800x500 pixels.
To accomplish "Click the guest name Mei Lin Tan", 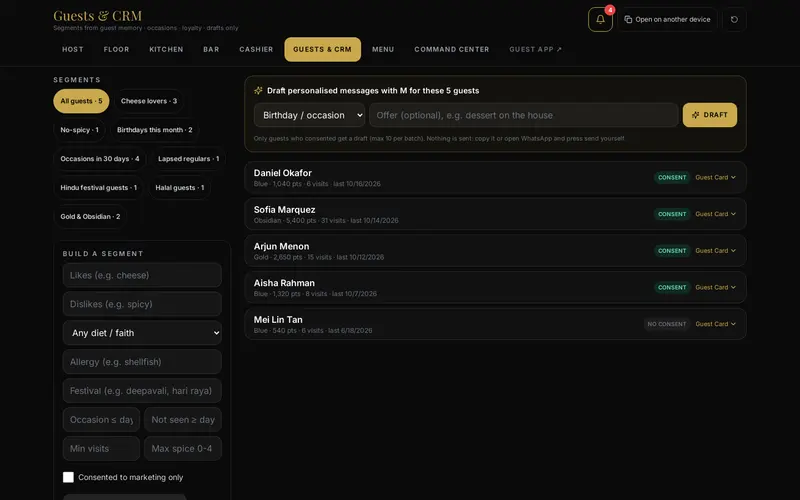I will coord(278,320).
